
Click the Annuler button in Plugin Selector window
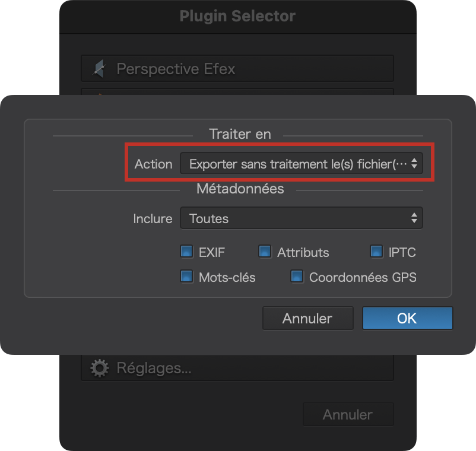click(x=348, y=415)
